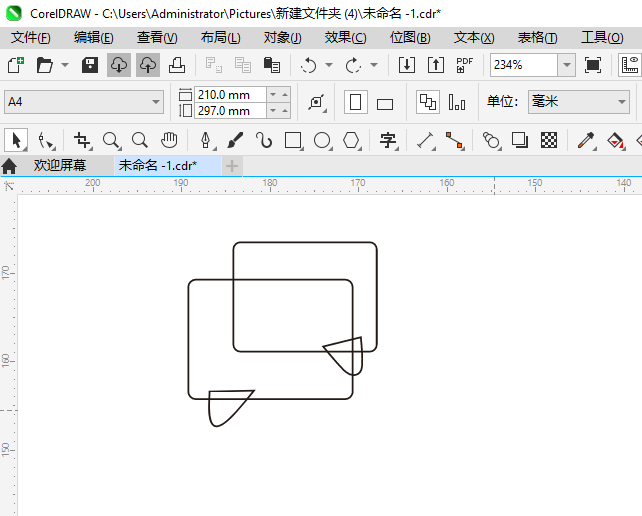The width and height of the screenshot is (642, 516).
Task: Select the Ellipse tool
Action: (322, 140)
